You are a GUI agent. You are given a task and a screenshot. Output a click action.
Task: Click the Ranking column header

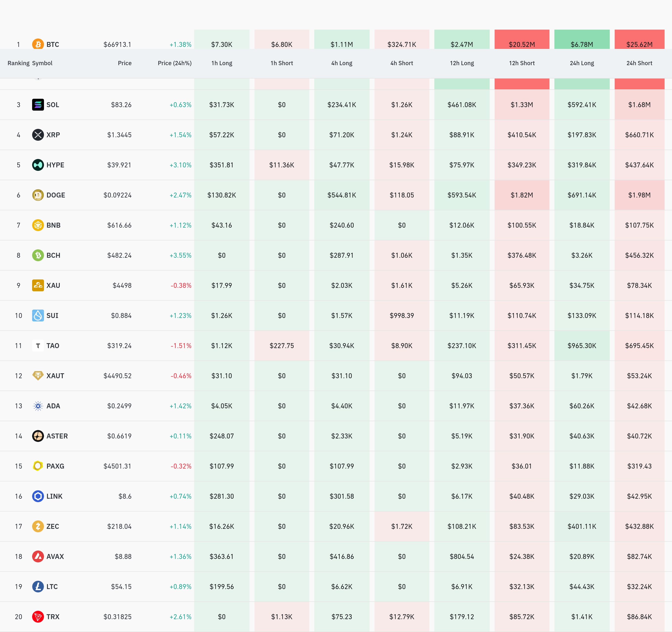coord(18,63)
